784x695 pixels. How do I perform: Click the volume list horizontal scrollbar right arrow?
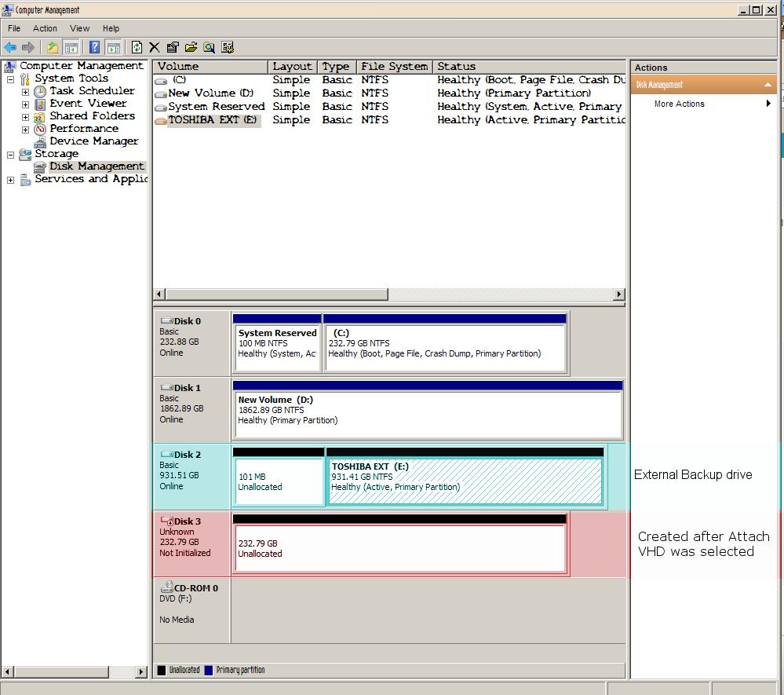tap(619, 294)
